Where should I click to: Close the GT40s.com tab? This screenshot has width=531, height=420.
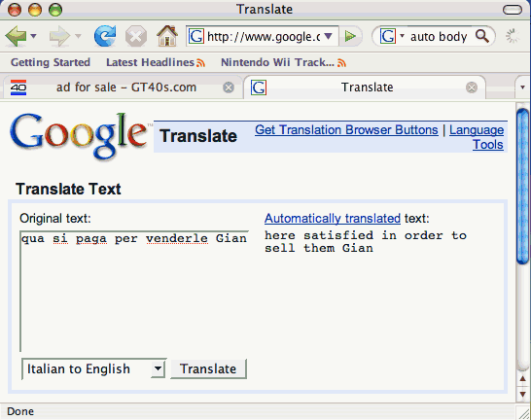[229, 87]
